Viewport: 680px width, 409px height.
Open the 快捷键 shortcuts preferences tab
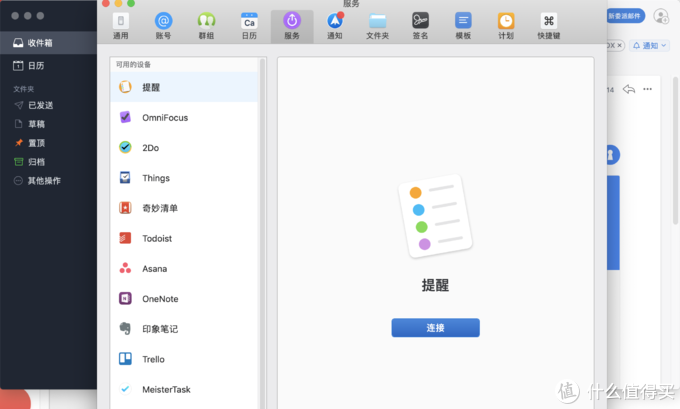point(549,26)
